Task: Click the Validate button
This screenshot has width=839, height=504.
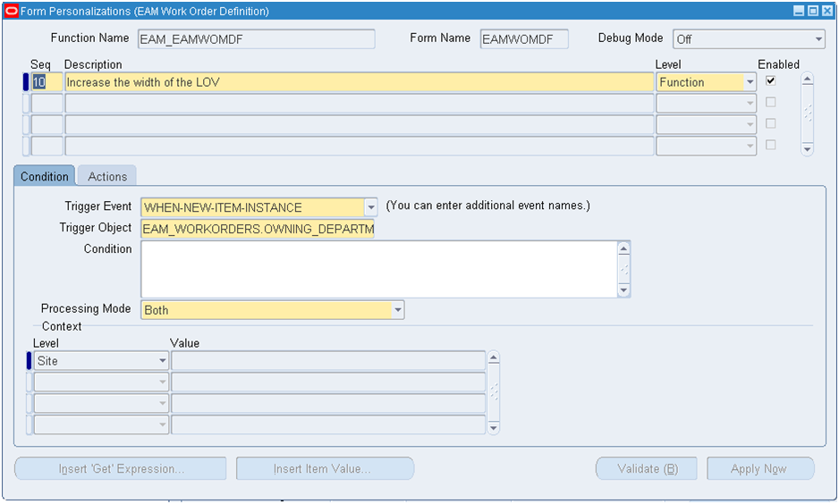Action: pos(648,469)
